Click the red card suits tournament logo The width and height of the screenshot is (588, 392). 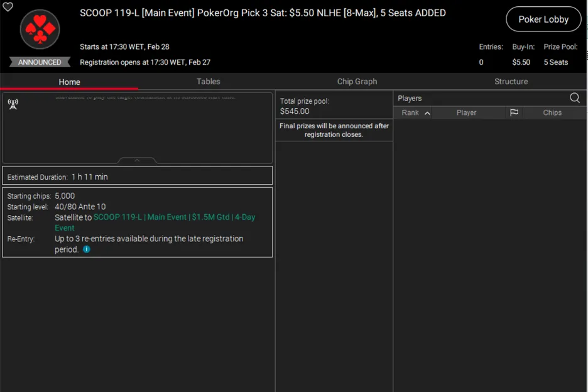coord(40,29)
